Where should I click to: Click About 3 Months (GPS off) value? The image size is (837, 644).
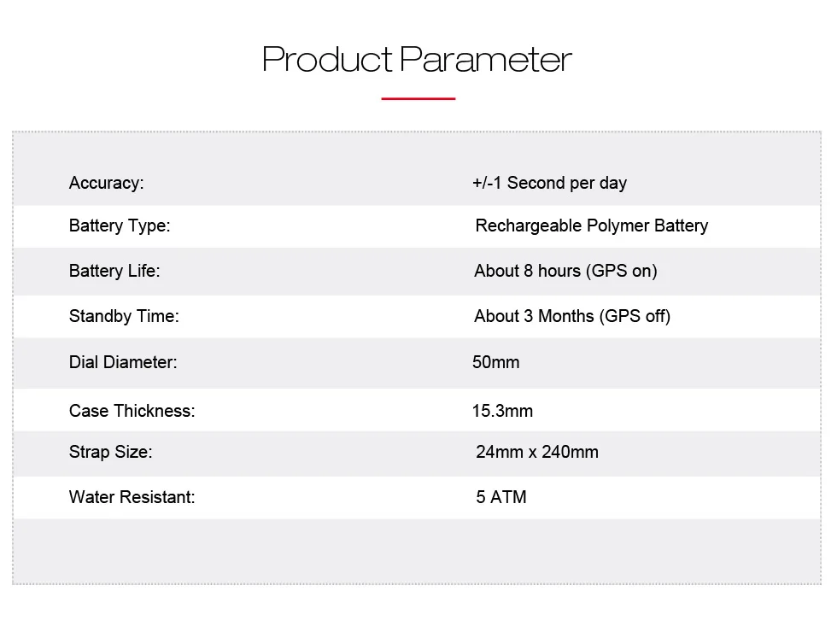pyautogui.click(x=571, y=316)
